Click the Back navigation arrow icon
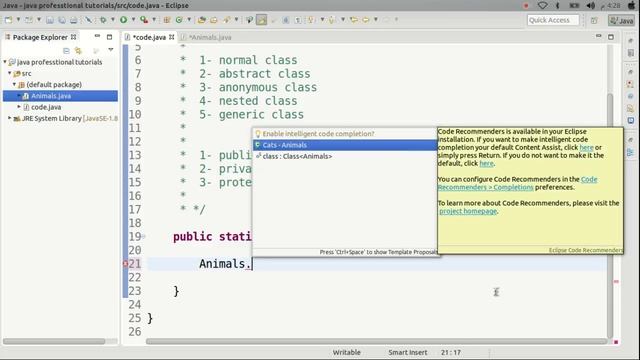640x360 pixels. [366, 20]
